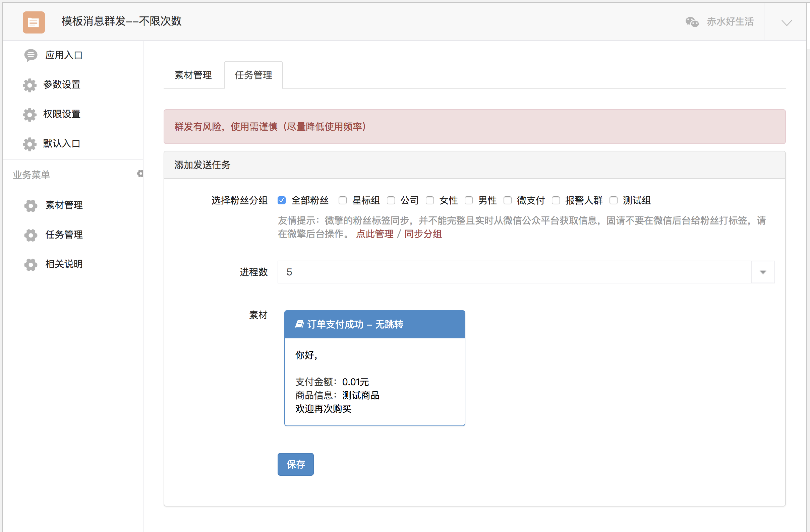The width and height of the screenshot is (810, 532).
Task: Check the 星标组 checkbox
Action: point(342,200)
